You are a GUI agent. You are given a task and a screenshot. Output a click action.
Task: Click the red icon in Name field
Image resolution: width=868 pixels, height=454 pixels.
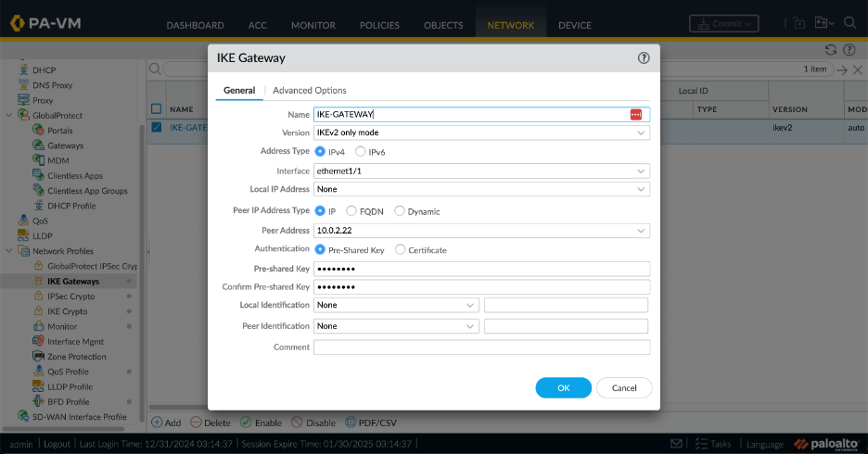[x=635, y=114]
